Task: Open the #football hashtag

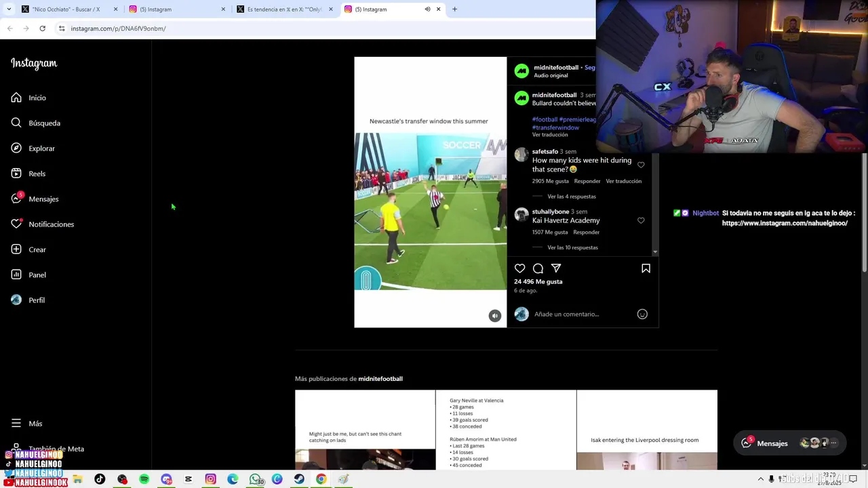Action: click(x=545, y=119)
